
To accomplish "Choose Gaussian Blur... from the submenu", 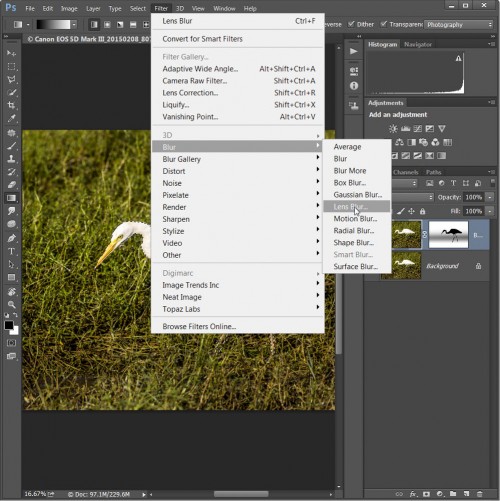I will tap(357, 195).
